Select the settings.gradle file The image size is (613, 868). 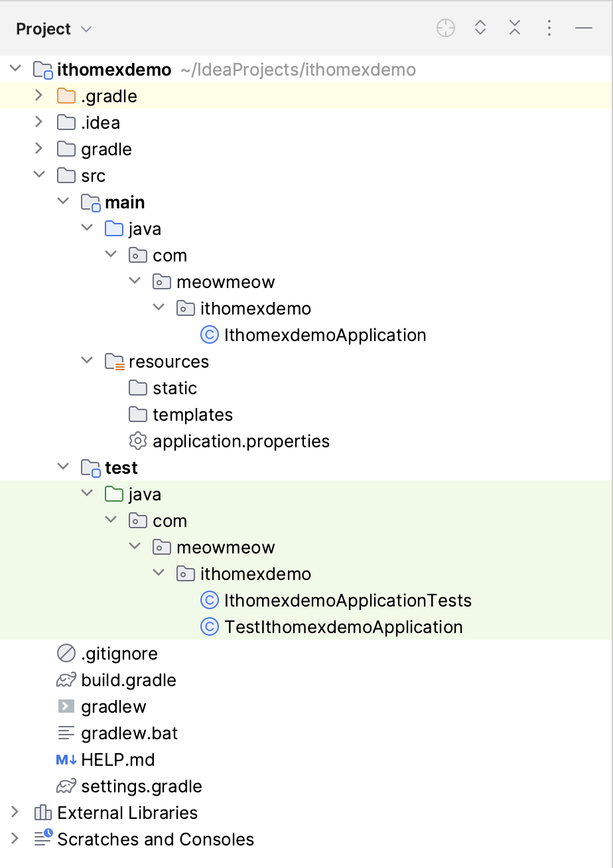(x=141, y=786)
